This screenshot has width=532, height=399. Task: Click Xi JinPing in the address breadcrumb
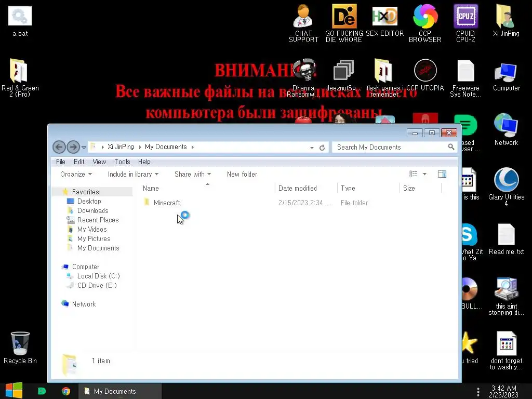pyautogui.click(x=121, y=147)
